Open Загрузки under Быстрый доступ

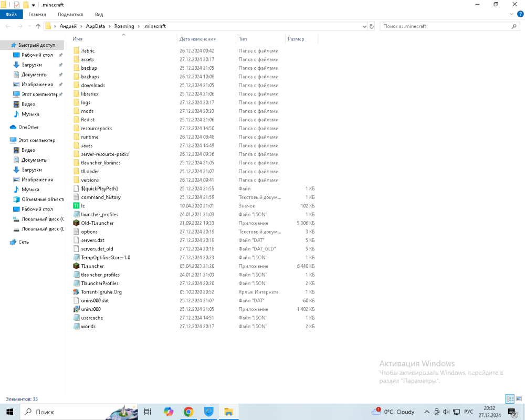(x=32, y=65)
